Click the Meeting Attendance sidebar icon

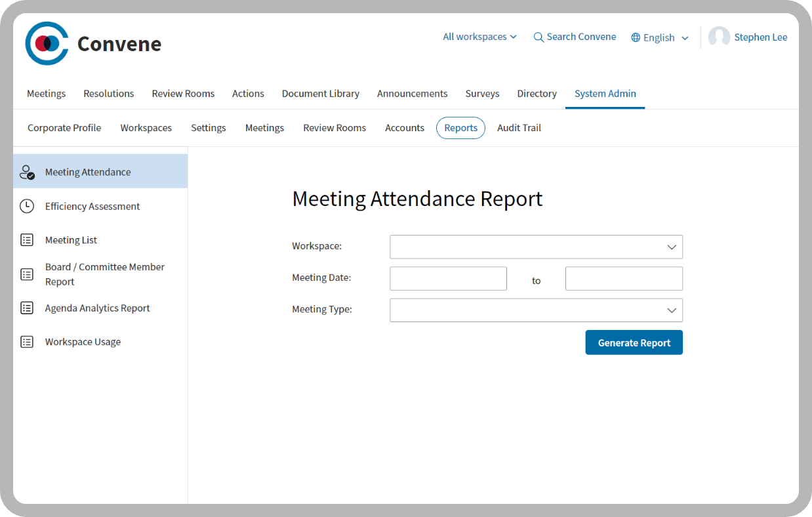(27, 173)
